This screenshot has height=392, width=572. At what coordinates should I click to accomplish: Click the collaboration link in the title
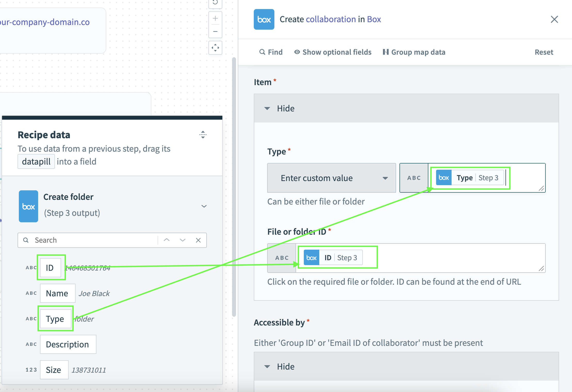click(x=331, y=19)
